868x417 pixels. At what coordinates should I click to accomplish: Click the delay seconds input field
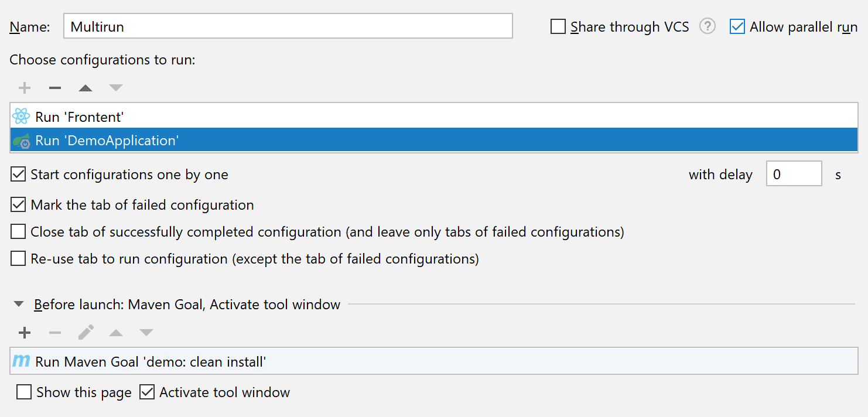pyautogui.click(x=794, y=174)
